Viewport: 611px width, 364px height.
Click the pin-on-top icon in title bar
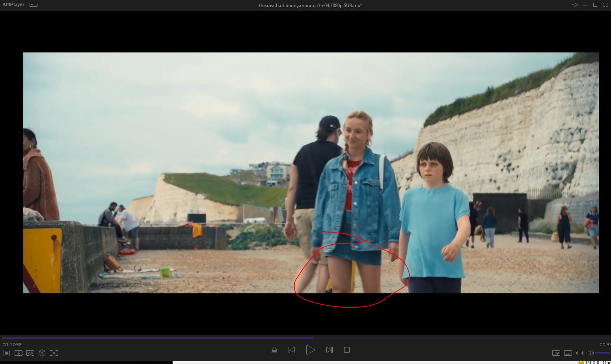coord(575,5)
